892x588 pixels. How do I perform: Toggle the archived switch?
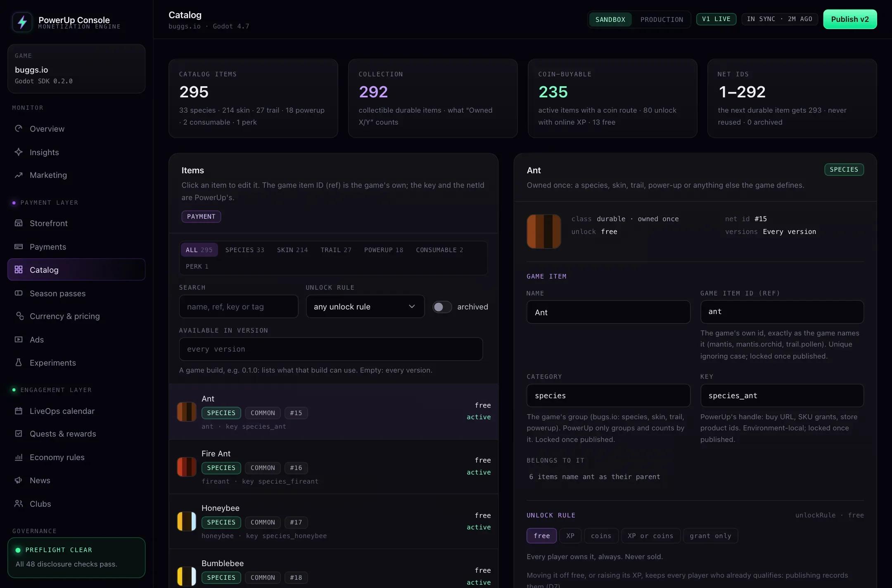tap(442, 307)
